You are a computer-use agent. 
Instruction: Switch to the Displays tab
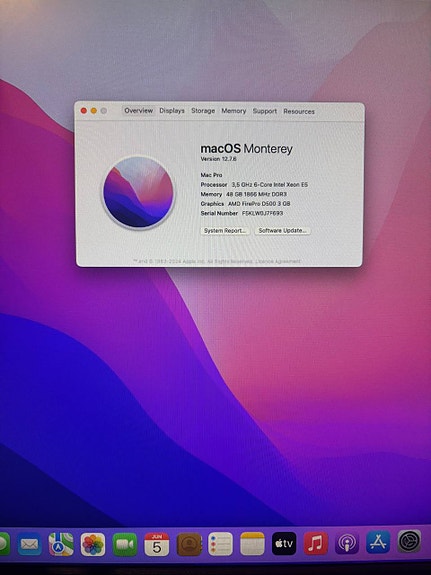coord(172,110)
